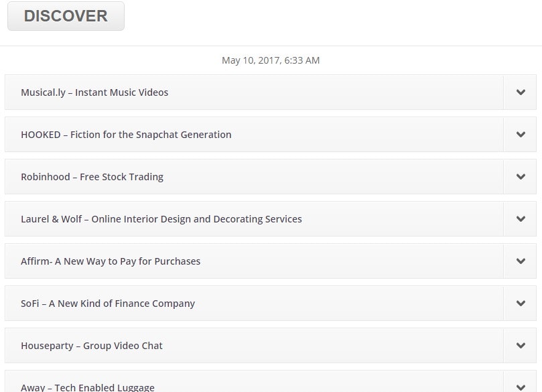Click the down arrow on the Robinhood row
The width and height of the screenshot is (542, 392).
click(x=521, y=177)
